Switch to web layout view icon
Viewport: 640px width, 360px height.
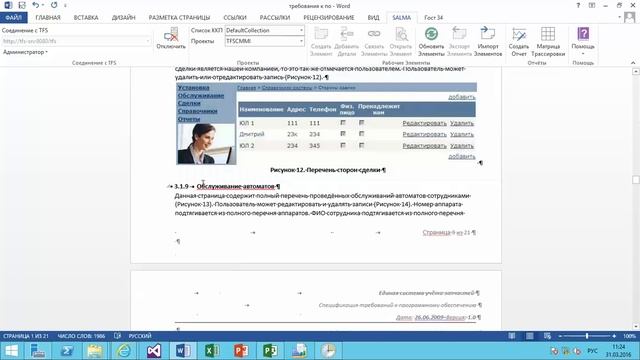coord(547,336)
